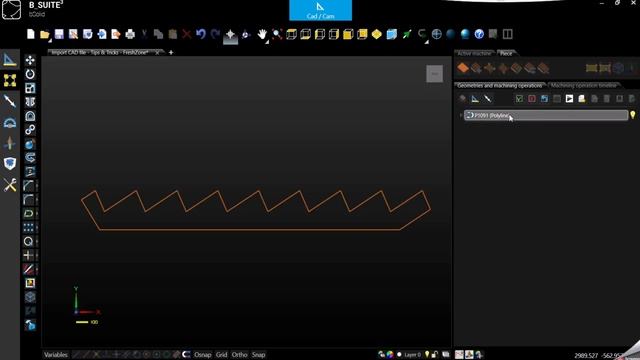This screenshot has height=360, width=640.
Task: Toggle the layer lock icon in status bar
Action: point(435,354)
